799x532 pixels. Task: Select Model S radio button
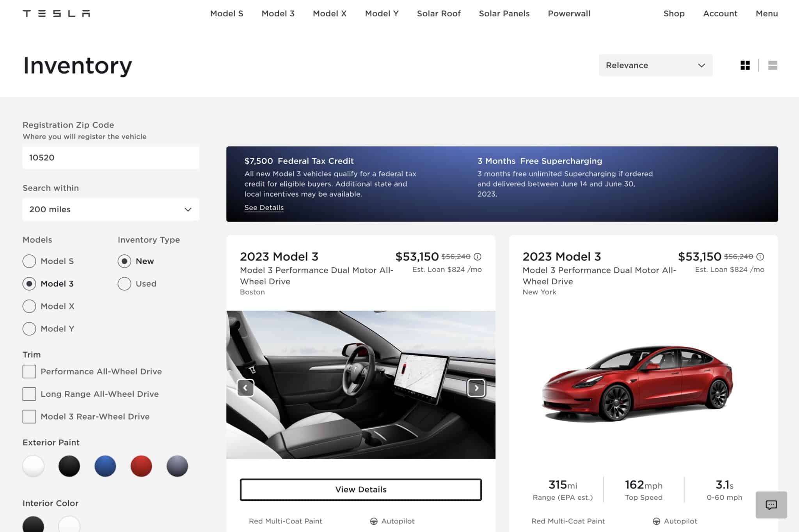coord(29,261)
